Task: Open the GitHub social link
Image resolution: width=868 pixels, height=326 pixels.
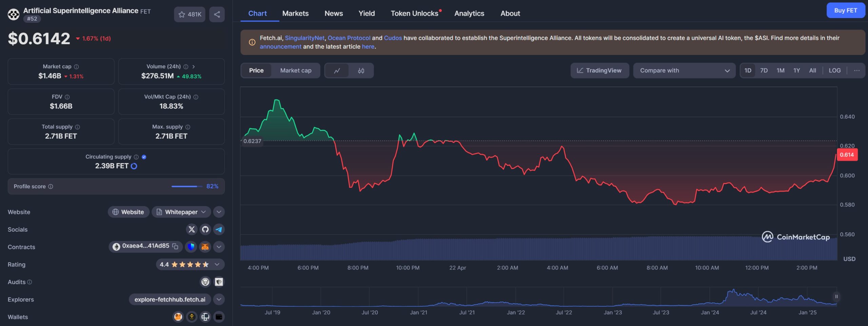Action: point(205,230)
